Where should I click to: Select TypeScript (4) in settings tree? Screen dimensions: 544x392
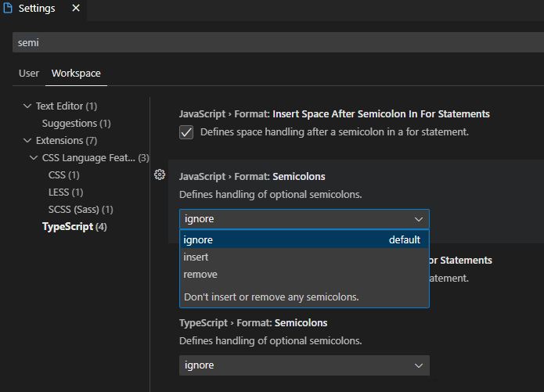point(74,227)
